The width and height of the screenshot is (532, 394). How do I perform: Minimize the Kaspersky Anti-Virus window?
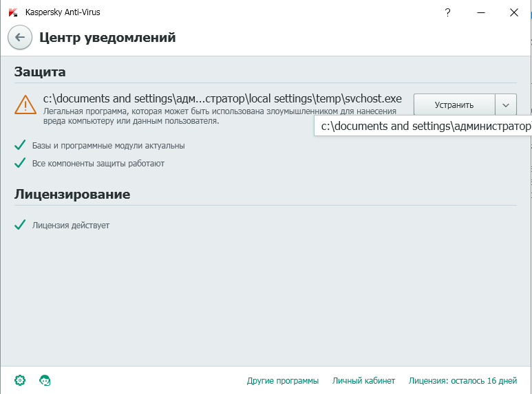(x=481, y=12)
